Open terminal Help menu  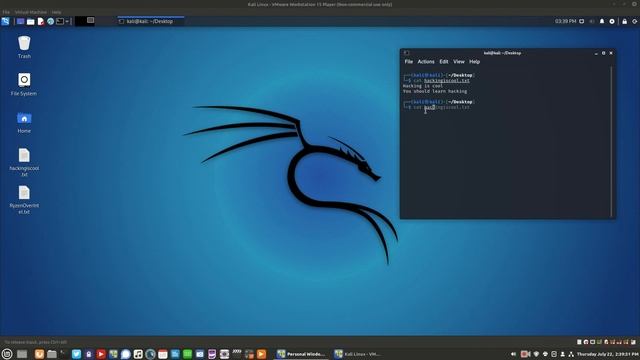(474, 62)
